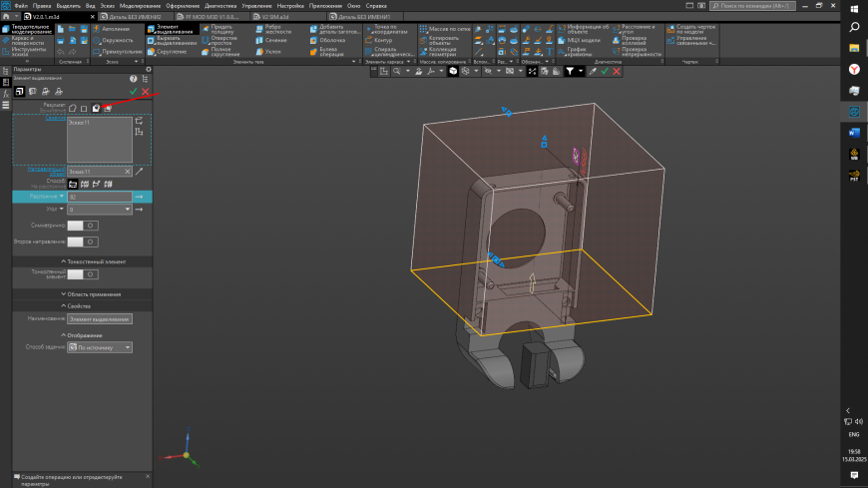Click the Расстояние input field
This screenshot has width=868, height=488.
[x=100, y=197]
